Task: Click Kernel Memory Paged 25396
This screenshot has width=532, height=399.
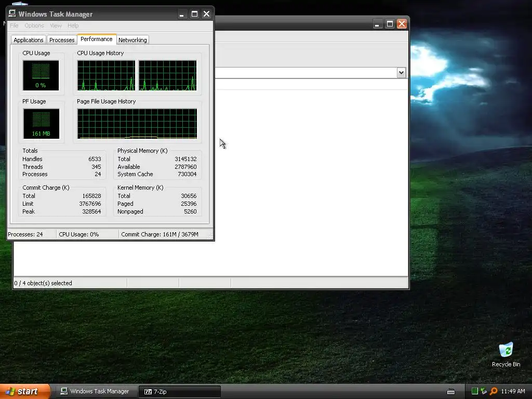Action: click(189, 204)
